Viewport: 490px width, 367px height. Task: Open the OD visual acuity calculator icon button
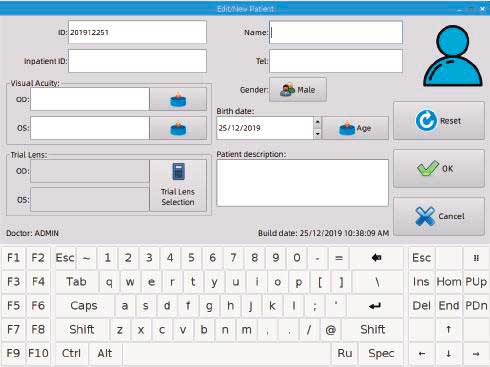click(178, 99)
